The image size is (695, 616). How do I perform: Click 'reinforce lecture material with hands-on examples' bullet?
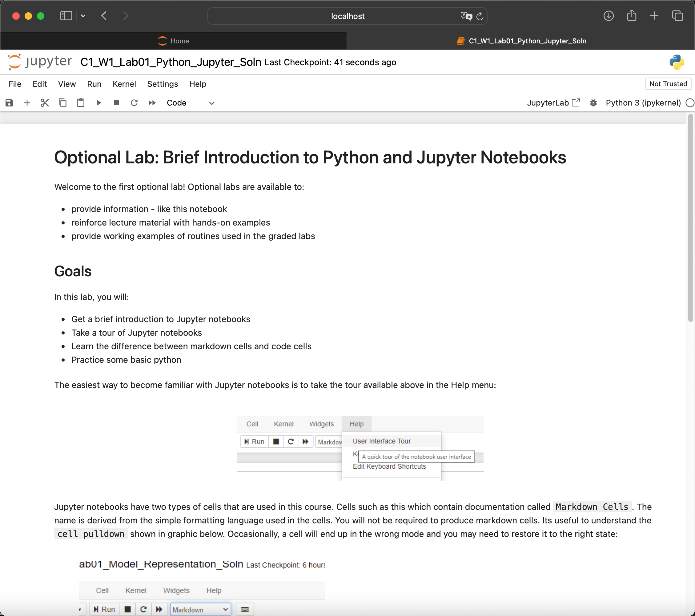tap(171, 222)
